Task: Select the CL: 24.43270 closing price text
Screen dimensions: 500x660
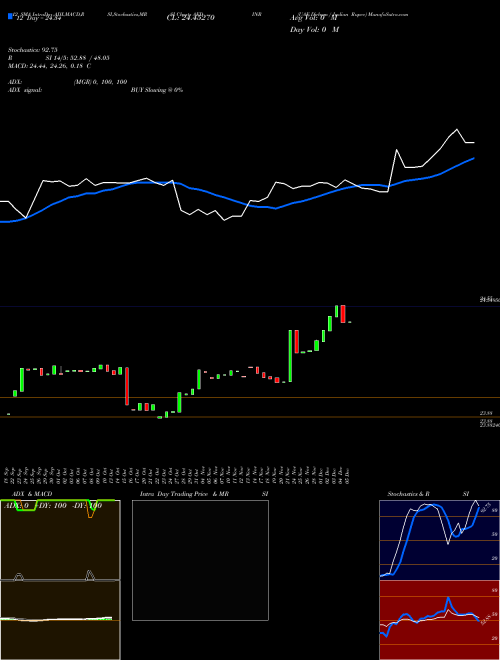Action: (x=191, y=18)
